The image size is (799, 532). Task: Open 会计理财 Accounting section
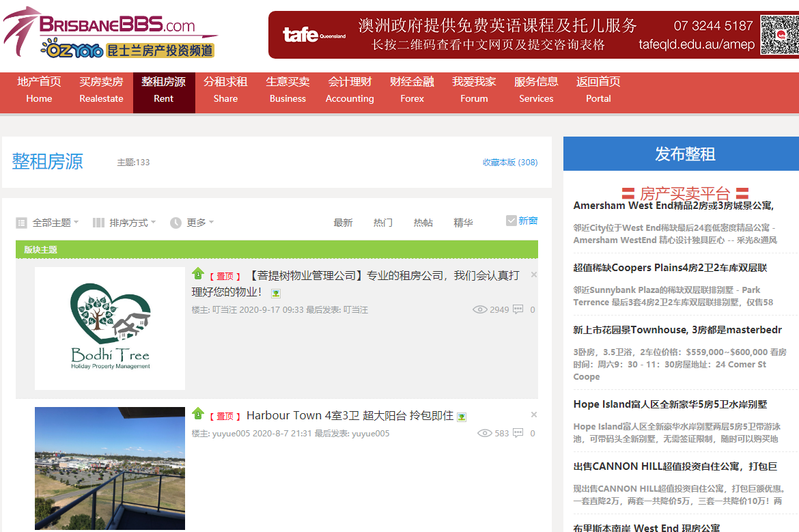350,89
